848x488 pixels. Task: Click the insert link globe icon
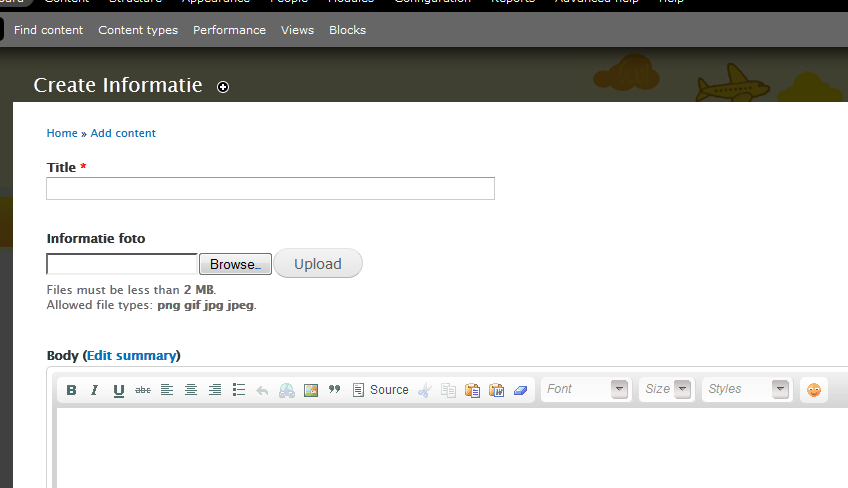[x=287, y=390]
